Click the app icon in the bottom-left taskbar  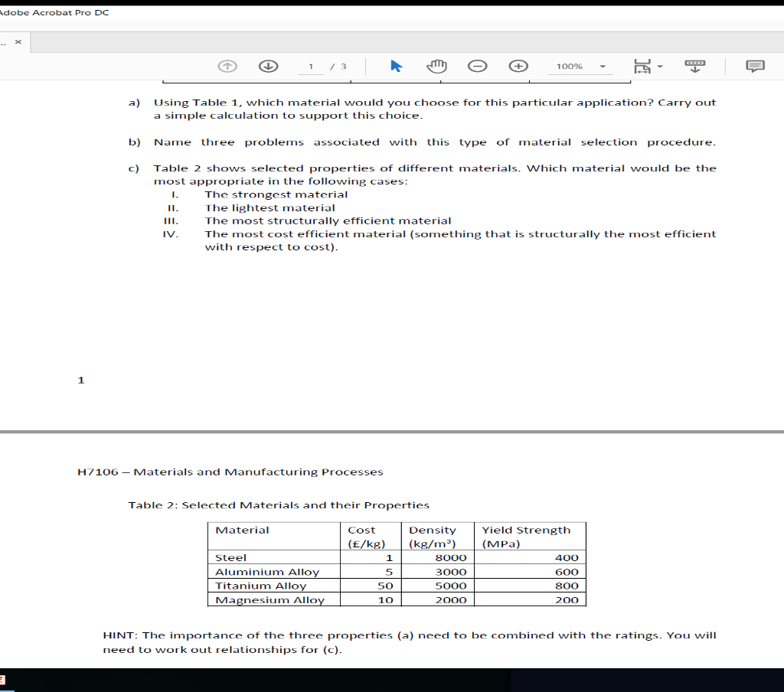(4, 677)
